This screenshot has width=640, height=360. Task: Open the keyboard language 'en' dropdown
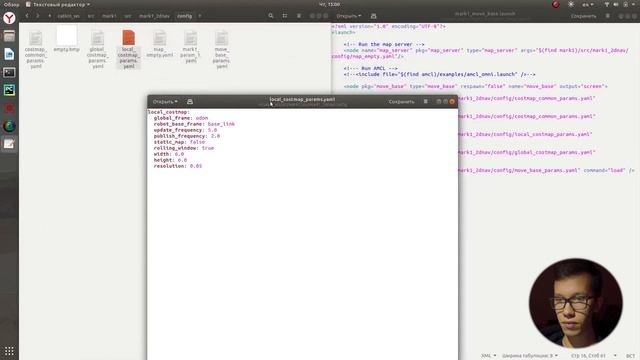pos(588,4)
